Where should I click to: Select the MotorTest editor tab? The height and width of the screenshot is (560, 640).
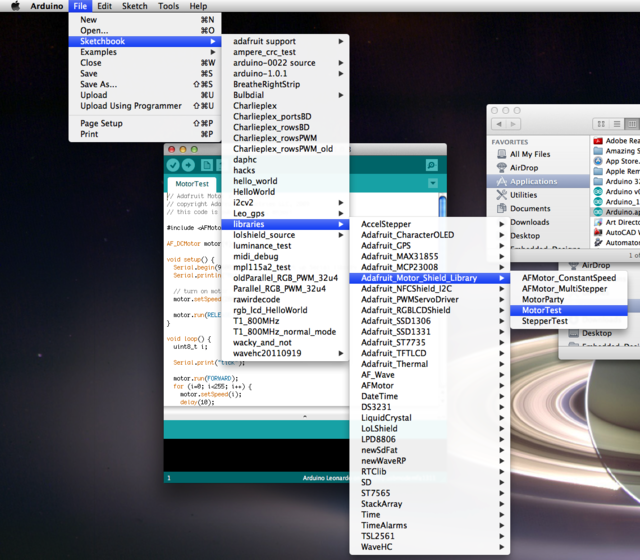[192, 184]
